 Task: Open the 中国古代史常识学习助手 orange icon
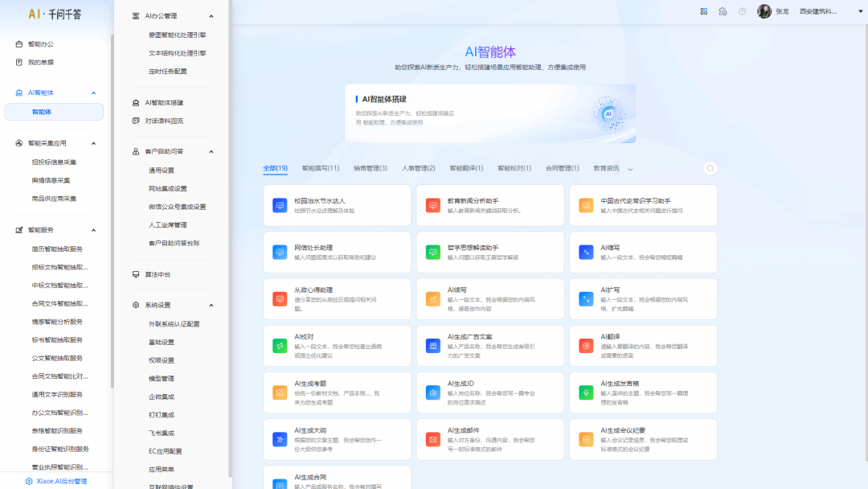coord(586,205)
